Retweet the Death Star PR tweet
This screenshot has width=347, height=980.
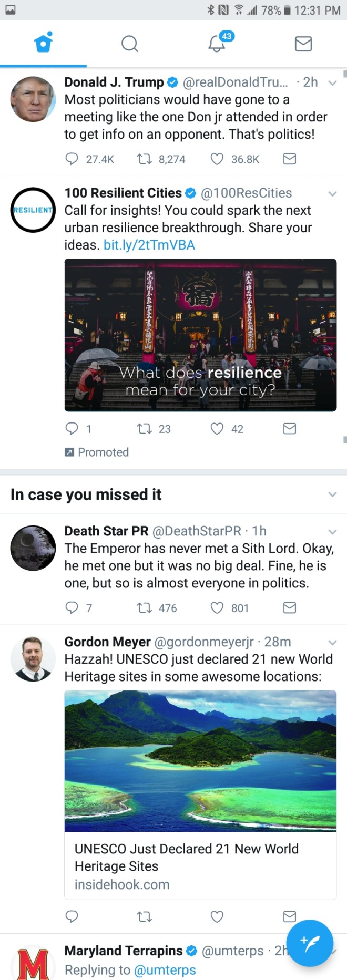click(x=144, y=608)
